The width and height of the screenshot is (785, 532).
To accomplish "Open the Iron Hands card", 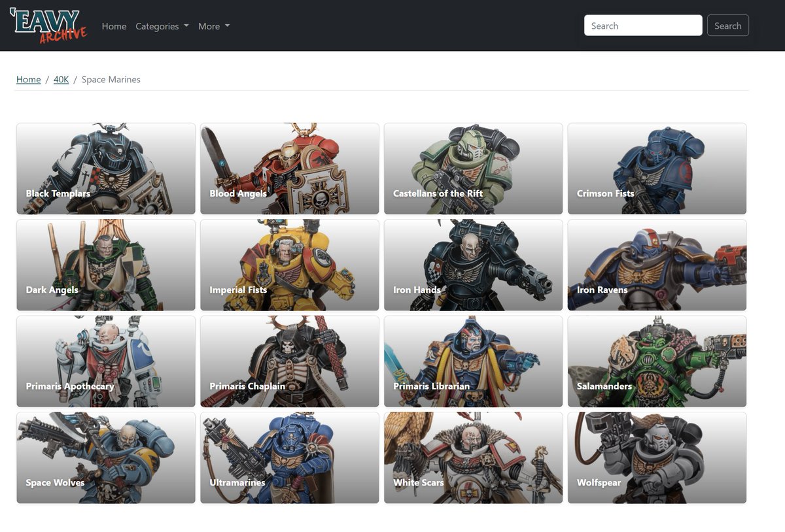I will point(474,265).
